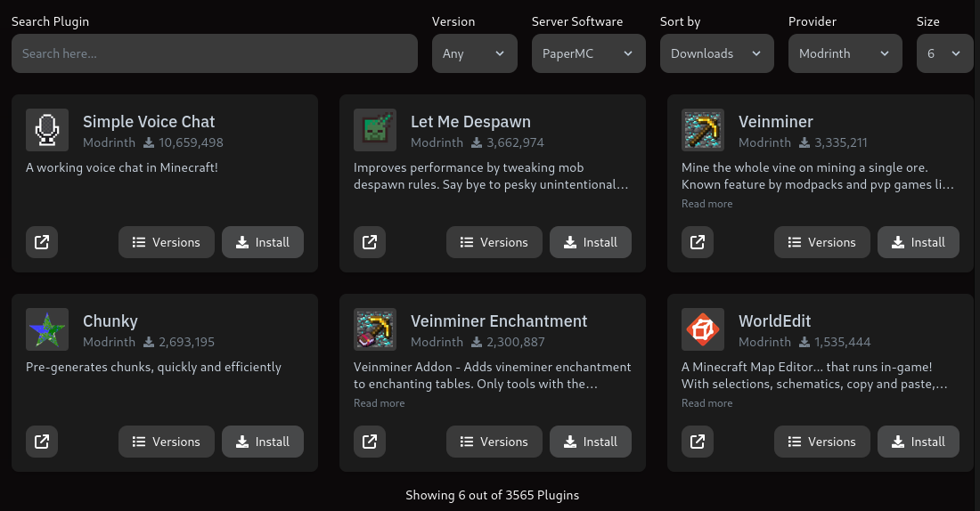The height and width of the screenshot is (511, 980).
Task: Open Let Me Despawn external link icon
Action: [x=370, y=242]
